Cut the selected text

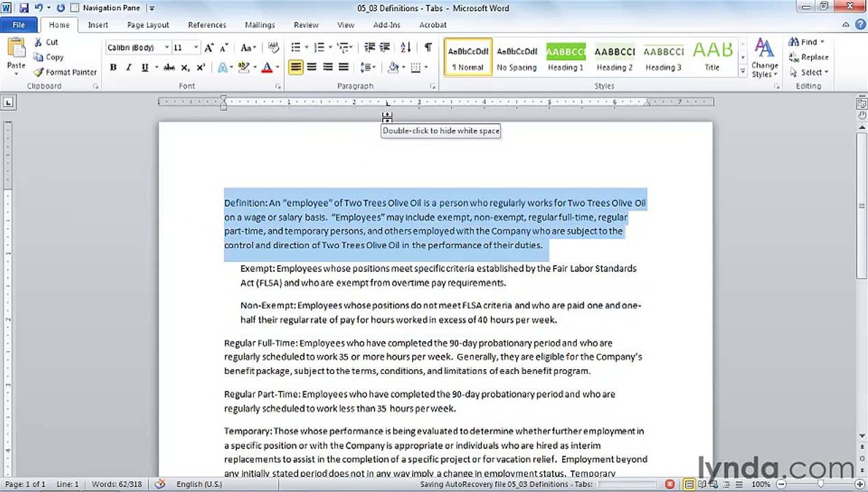(x=46, y=42)
